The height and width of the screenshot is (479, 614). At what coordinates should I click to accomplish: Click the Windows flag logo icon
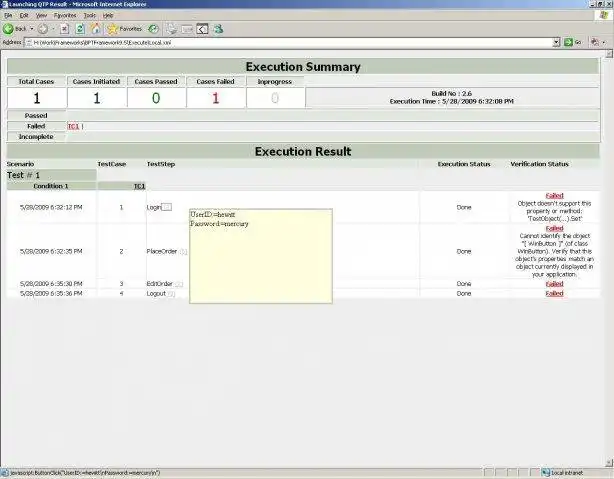[x=603, y=15]
